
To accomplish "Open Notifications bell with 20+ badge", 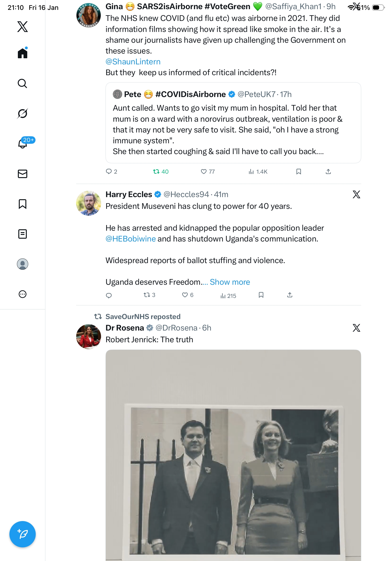I will coord(23,144).
